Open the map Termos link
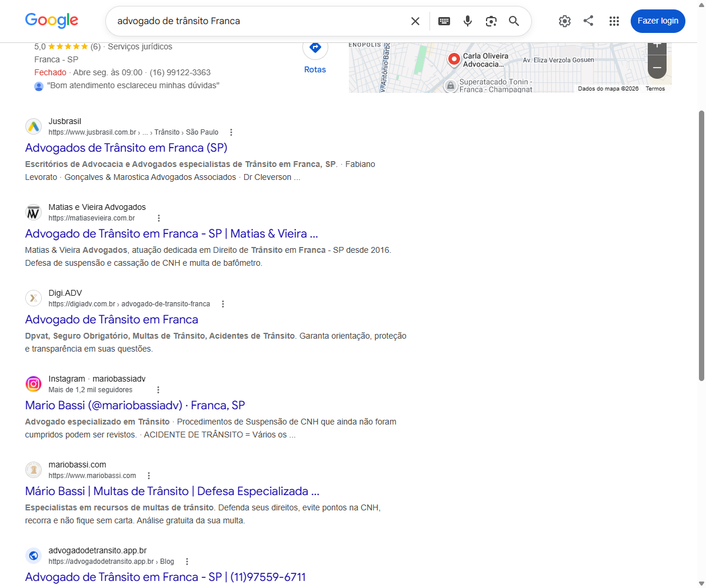The height and width of the screenshot is (588, 706). [x=655, y=89]
